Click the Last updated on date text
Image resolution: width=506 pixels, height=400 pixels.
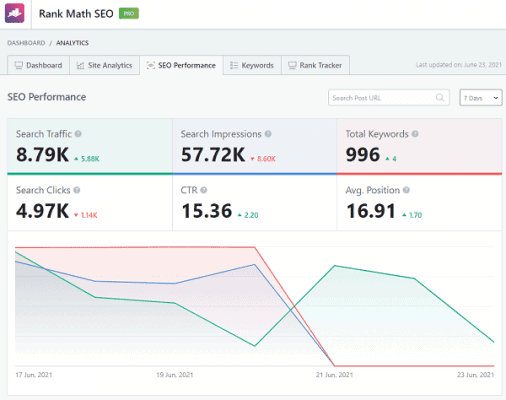[x=458, y=65]
